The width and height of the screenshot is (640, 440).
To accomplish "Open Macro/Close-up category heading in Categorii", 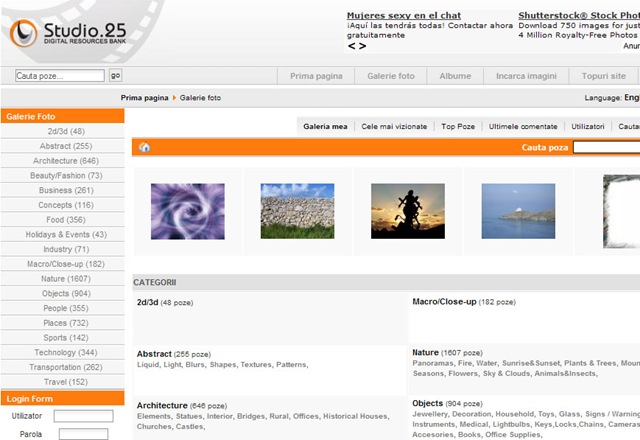I will [444, 302].
